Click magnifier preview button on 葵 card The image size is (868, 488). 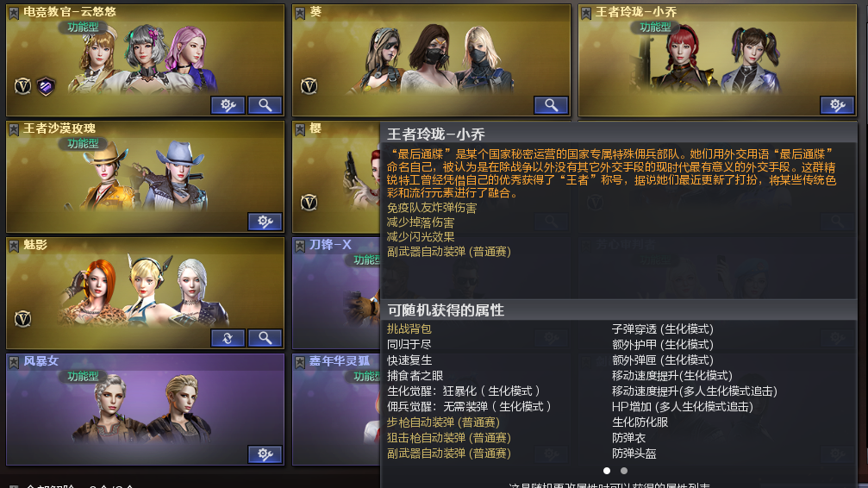pos(551,104)
